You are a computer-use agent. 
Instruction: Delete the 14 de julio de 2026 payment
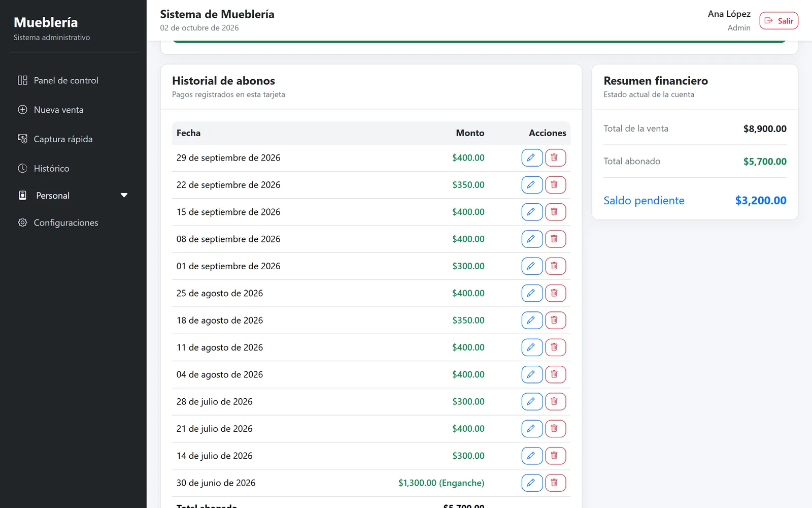pos(555,456)
